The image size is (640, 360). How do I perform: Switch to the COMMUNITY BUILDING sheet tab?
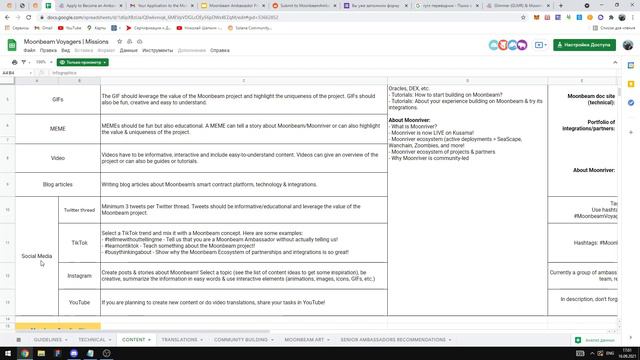[x=241, y=340]
